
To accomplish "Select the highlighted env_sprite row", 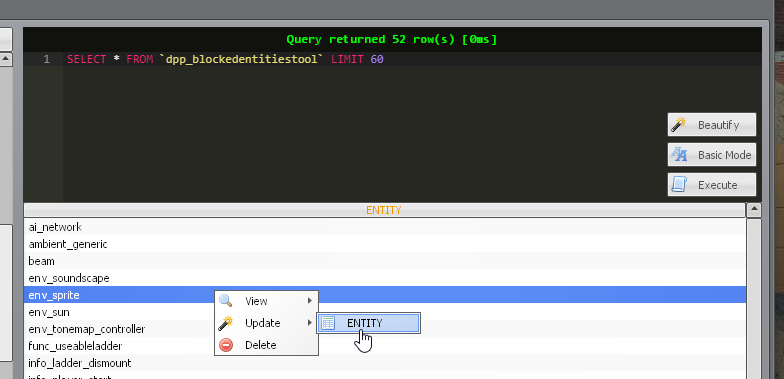I will [385, 295].
